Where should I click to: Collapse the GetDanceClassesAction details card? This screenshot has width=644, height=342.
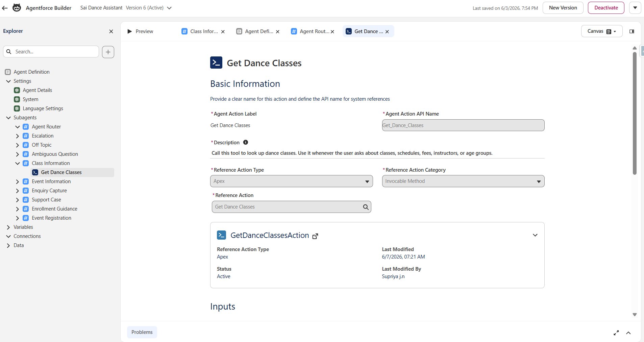[535, 235]
